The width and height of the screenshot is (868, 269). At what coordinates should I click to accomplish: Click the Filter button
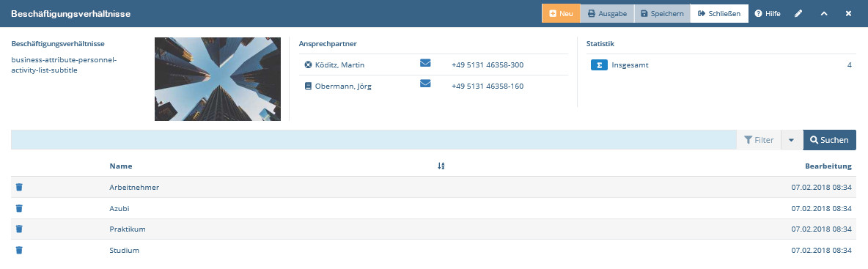tap(759, 140)
